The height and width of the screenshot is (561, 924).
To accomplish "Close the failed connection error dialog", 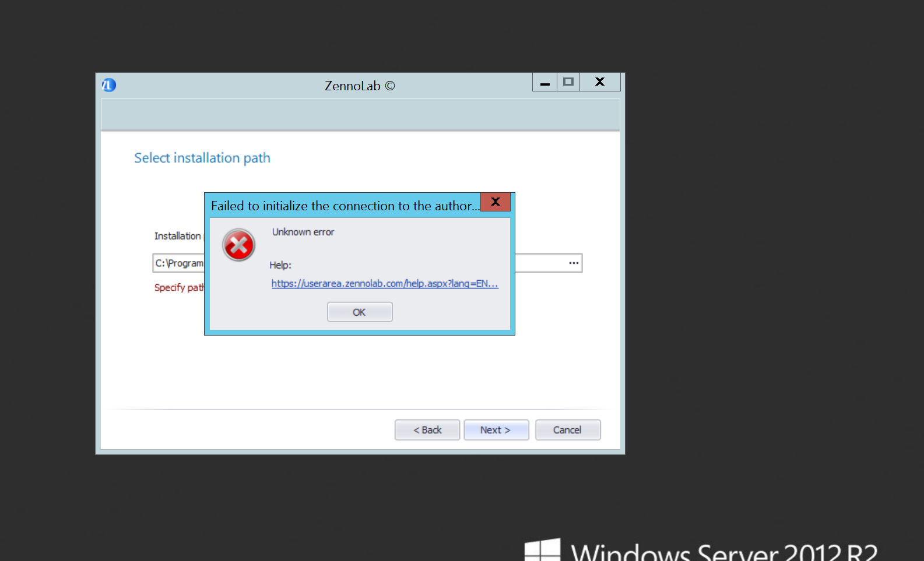I will (496, 202).
